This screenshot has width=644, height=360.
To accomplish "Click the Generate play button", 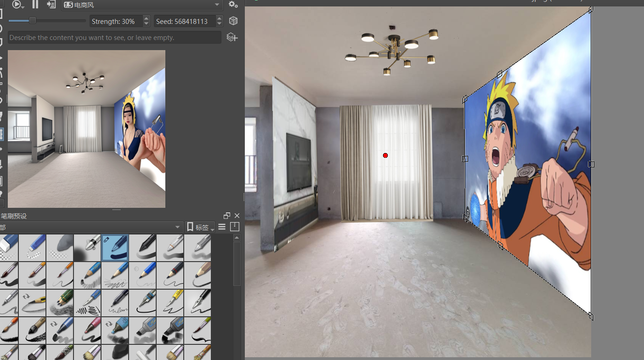I will pyautogui.click(x=17, y=5).
